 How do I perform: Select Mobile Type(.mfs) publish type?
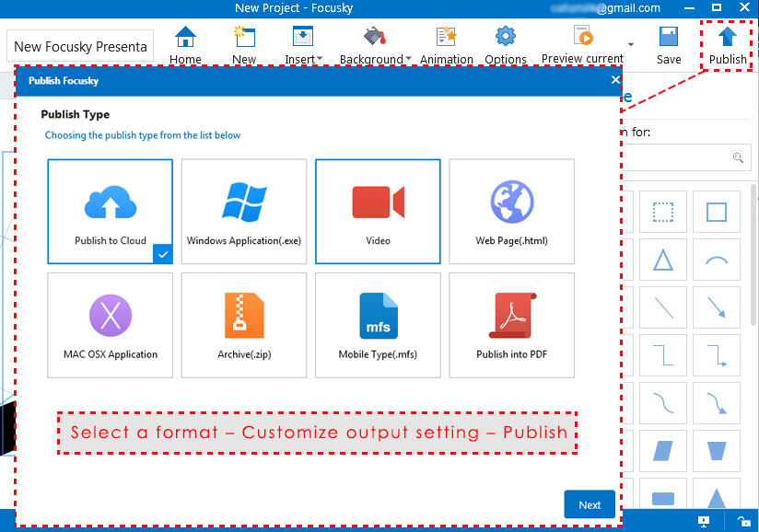coord(378,325)
